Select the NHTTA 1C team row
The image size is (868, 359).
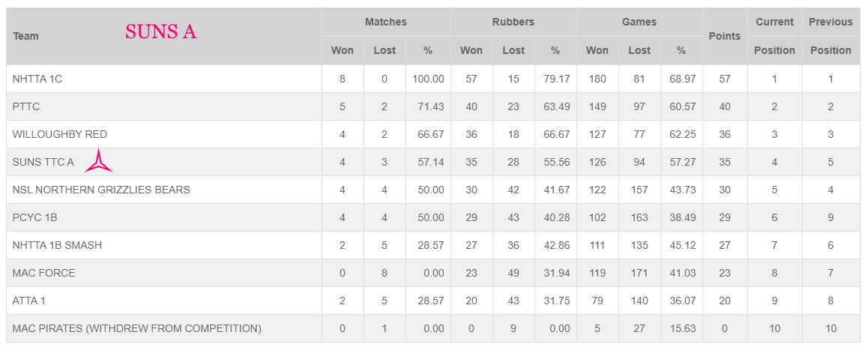pos(433,79)
